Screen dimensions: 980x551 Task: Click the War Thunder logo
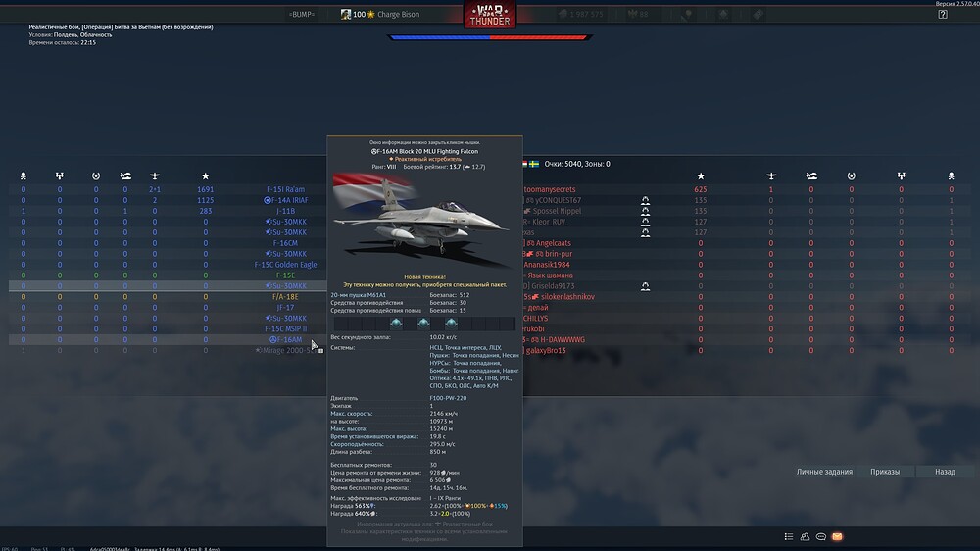click(489, 15)
